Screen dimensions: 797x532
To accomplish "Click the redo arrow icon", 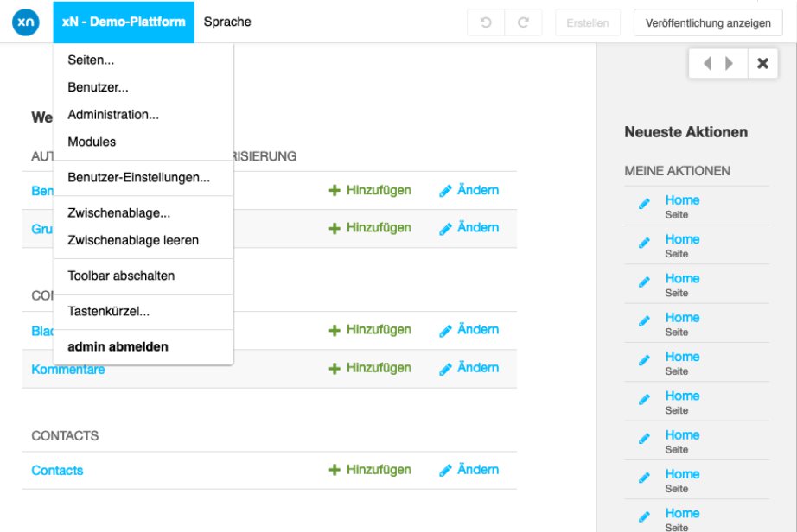I will [523, 22].
